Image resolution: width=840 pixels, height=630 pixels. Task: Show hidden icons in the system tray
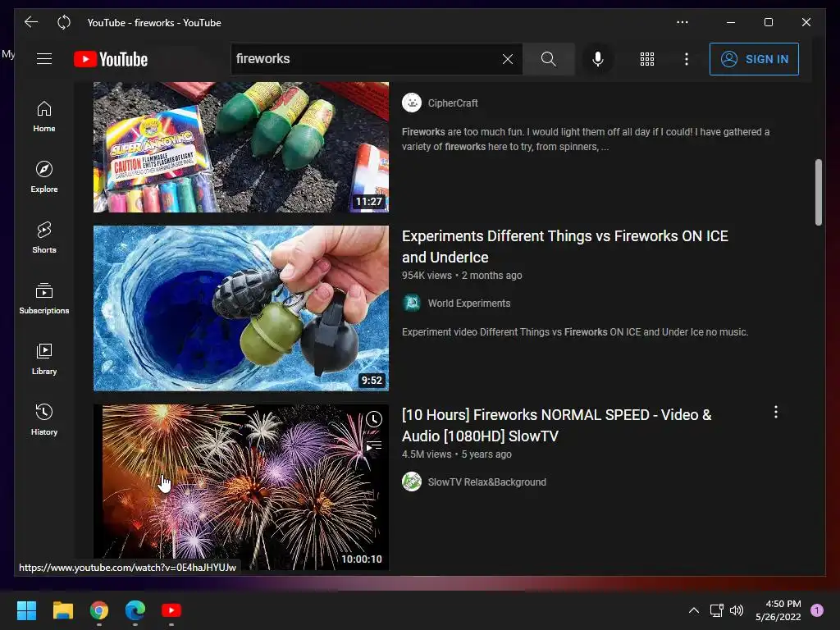(694, 610)
